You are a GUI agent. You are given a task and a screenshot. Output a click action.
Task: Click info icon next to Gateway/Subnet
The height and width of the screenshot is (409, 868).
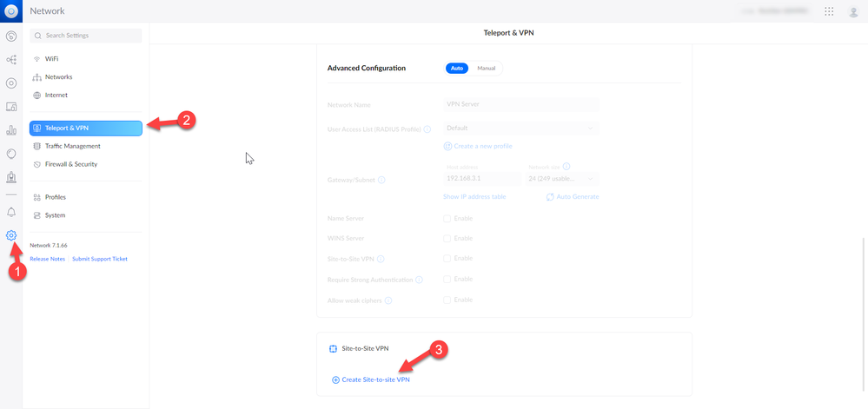click(381, 180)
